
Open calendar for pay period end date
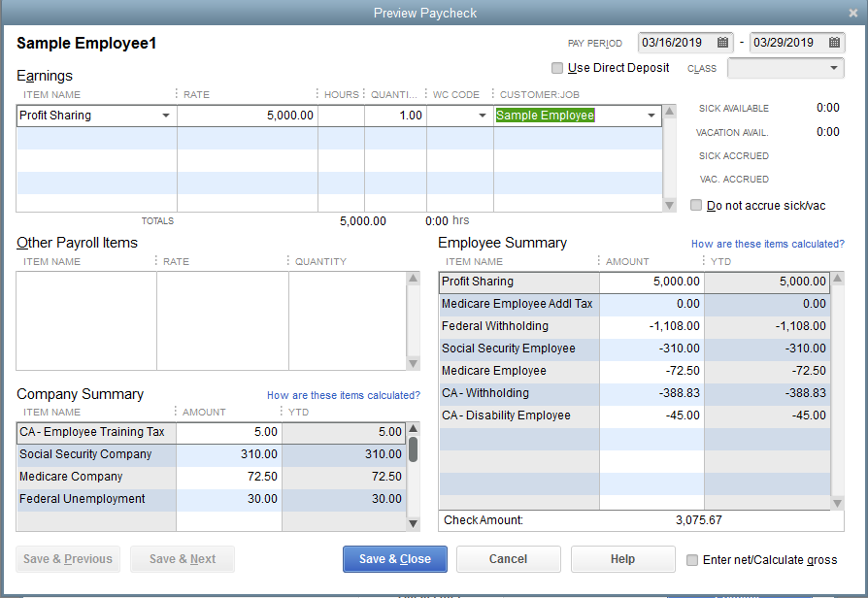[x=833, y=43]
